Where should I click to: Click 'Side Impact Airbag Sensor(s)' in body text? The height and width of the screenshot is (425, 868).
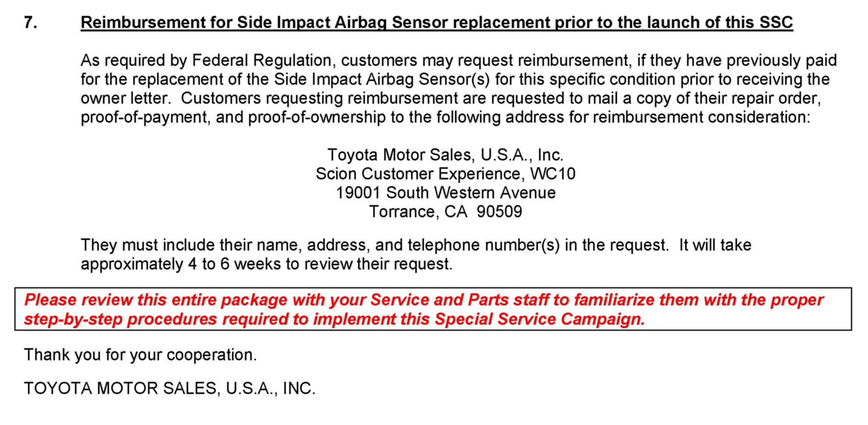pos(382,79)
